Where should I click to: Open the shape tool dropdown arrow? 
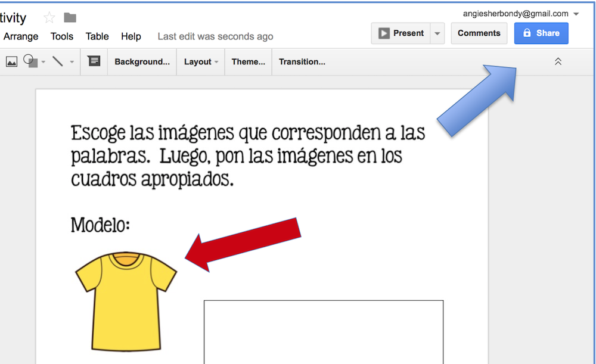pos(44,62)
